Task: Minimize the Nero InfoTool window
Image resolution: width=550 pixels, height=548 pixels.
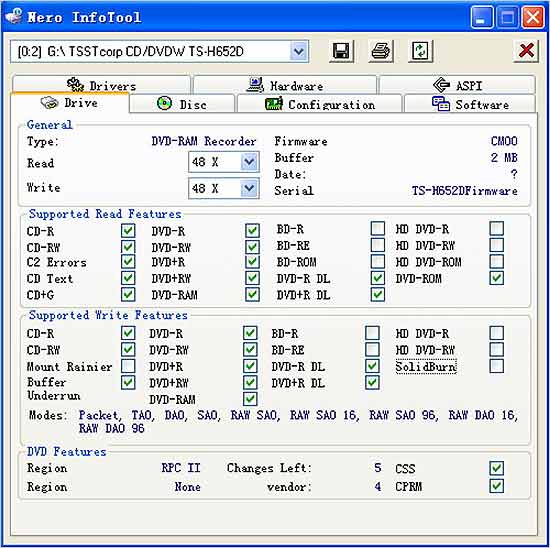Action: pyautogui.click(x=482, y=16)
